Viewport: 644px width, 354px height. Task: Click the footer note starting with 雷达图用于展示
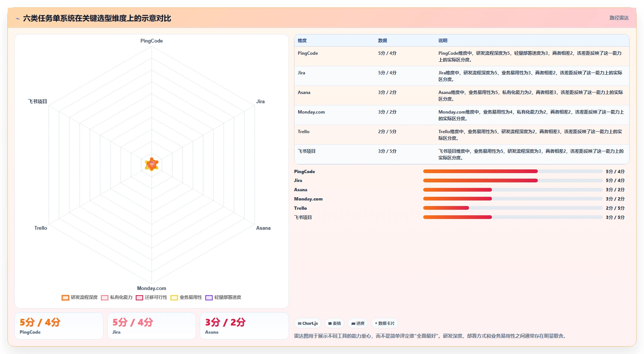[431, 336]
